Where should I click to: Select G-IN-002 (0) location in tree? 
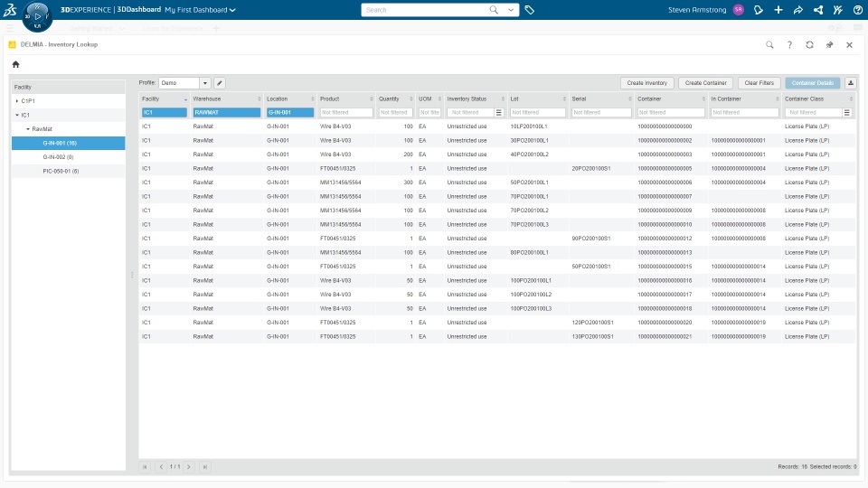[x=68, y=157]
